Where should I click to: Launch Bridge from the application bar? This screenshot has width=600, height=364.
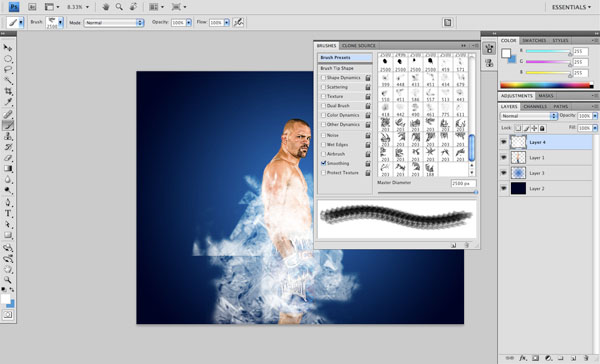pyautogui.click(x=32, y=7)
